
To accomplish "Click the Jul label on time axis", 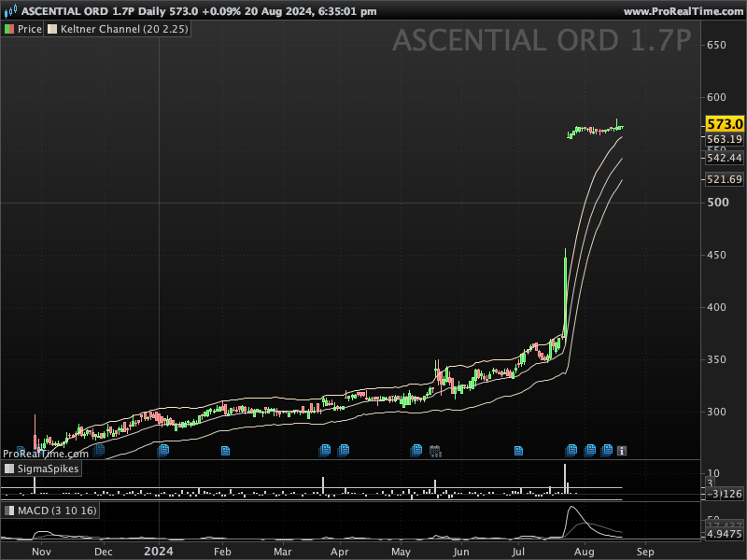I will click(518, 552).
